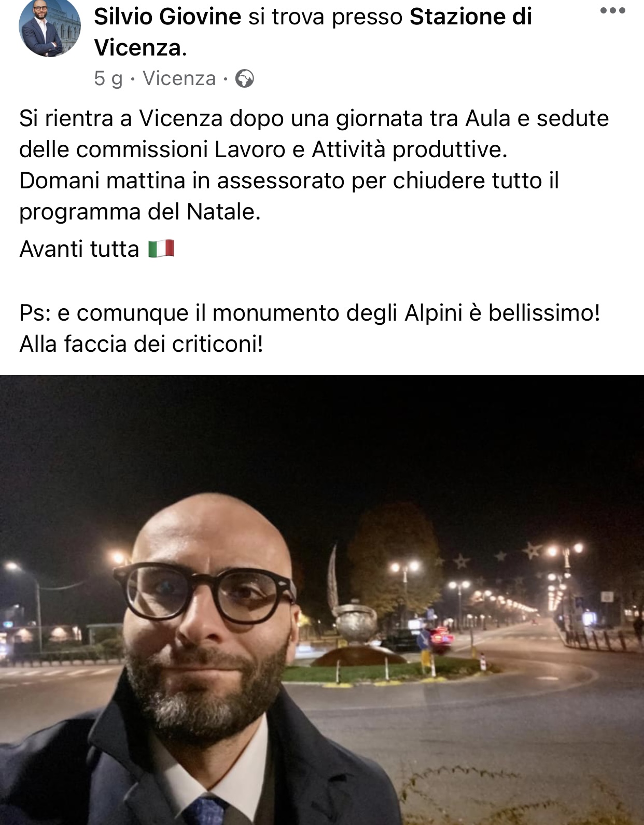Image resolution: width=644 pixels, height=825 pixels.
Task: Click the globe public audience icon
Action: [x=244, y=79]
